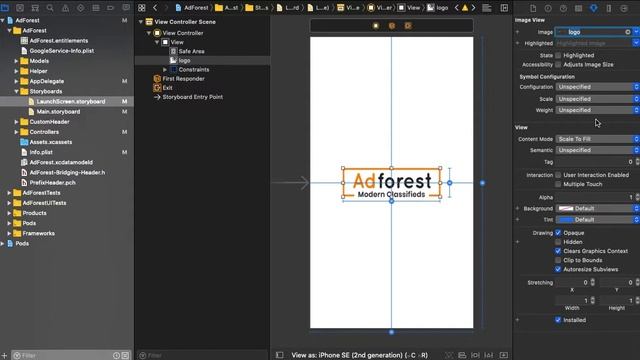Open the Semantic dropdown

point(598,150)
